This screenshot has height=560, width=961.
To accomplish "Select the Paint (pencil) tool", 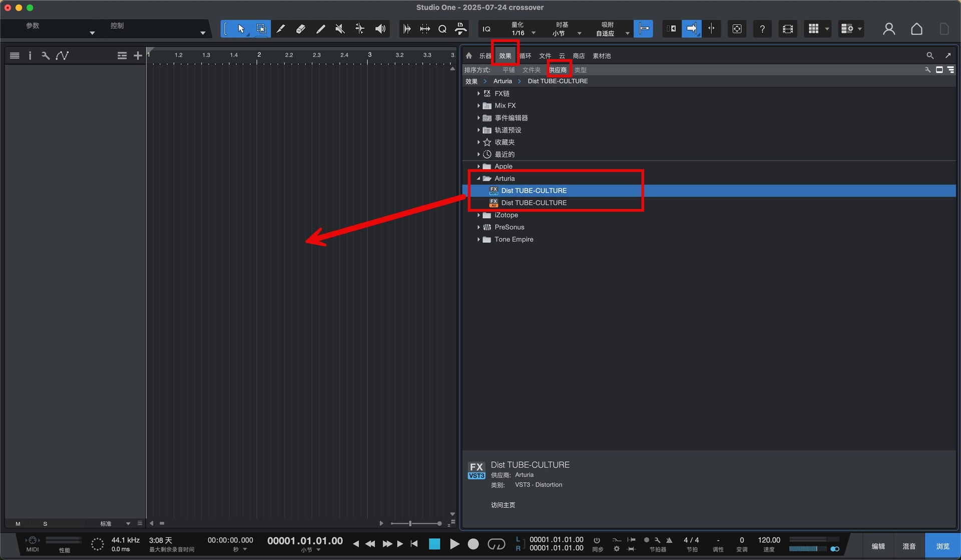I will click(320, 29).
